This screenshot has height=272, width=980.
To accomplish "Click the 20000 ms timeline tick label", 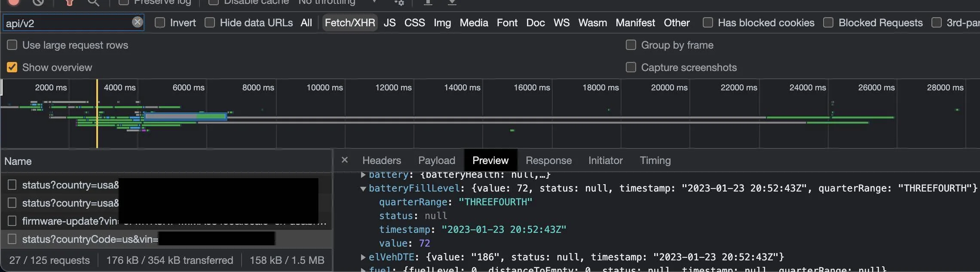I will (x=669, y=88).
